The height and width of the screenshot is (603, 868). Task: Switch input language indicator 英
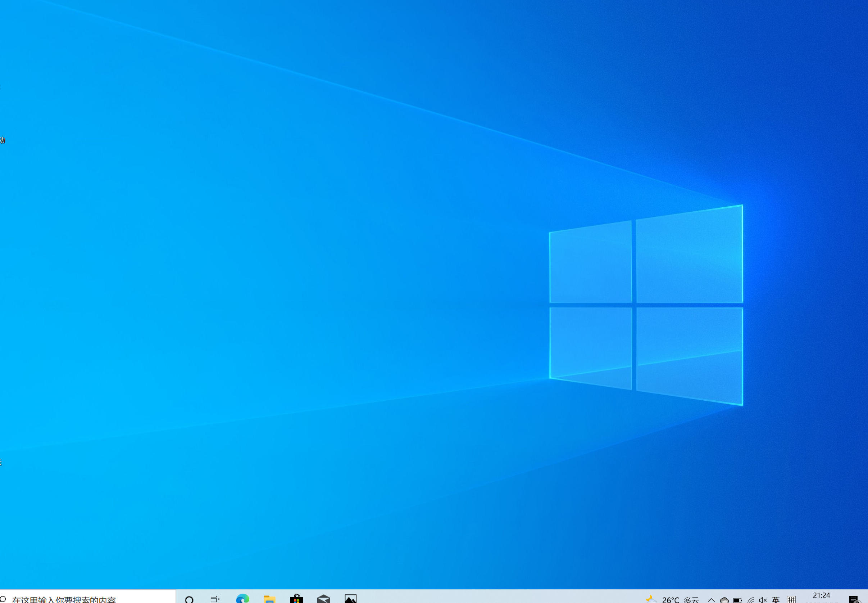click(776, 600)
